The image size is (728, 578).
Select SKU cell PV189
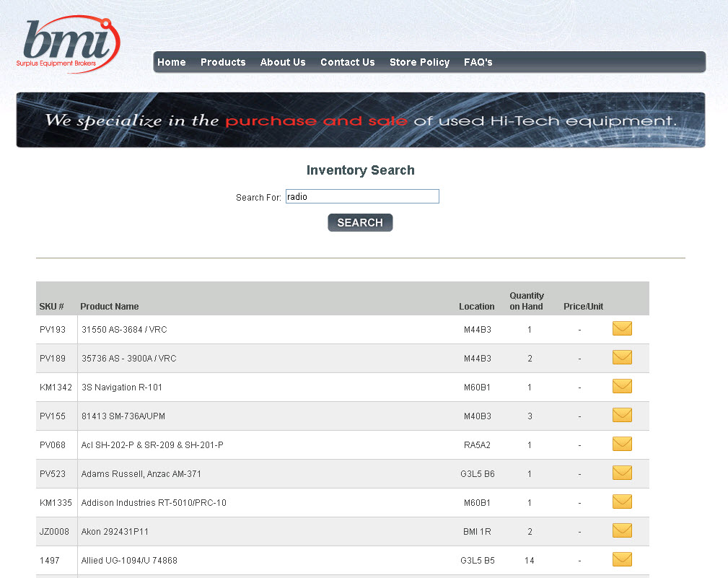53,359
